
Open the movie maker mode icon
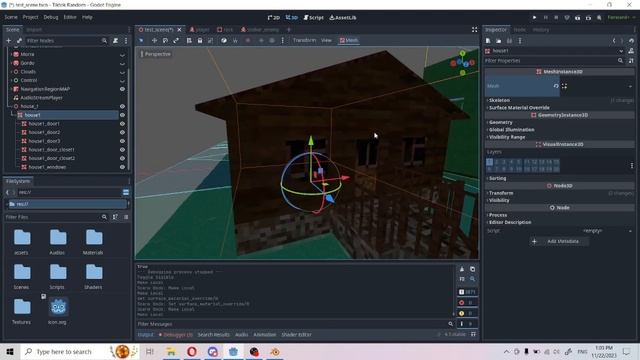599,18
